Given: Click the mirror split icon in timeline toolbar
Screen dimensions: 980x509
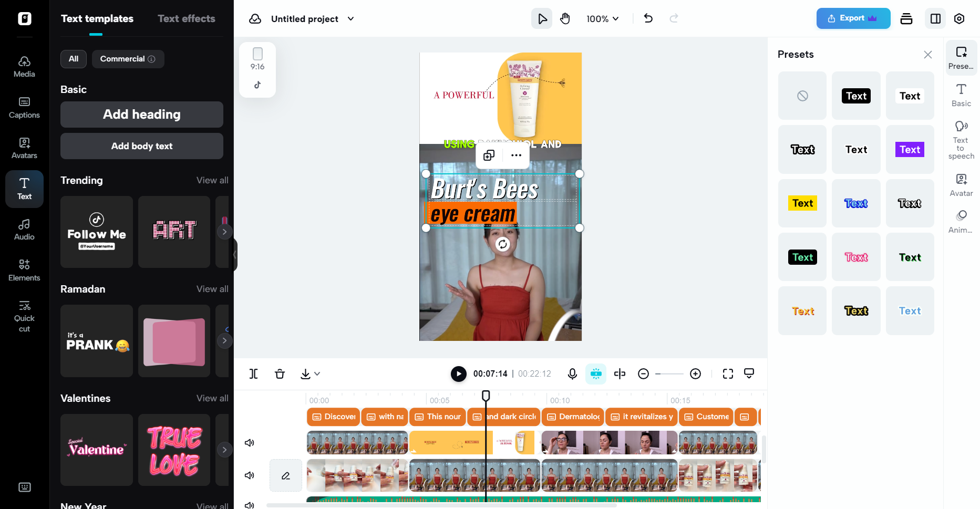Looking at the screenshot, I should [620, 374].
